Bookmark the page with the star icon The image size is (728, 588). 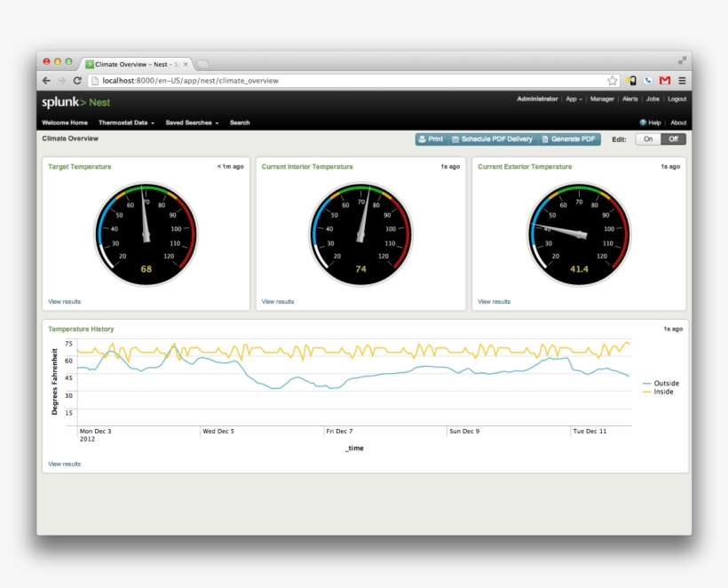(610, 80)
